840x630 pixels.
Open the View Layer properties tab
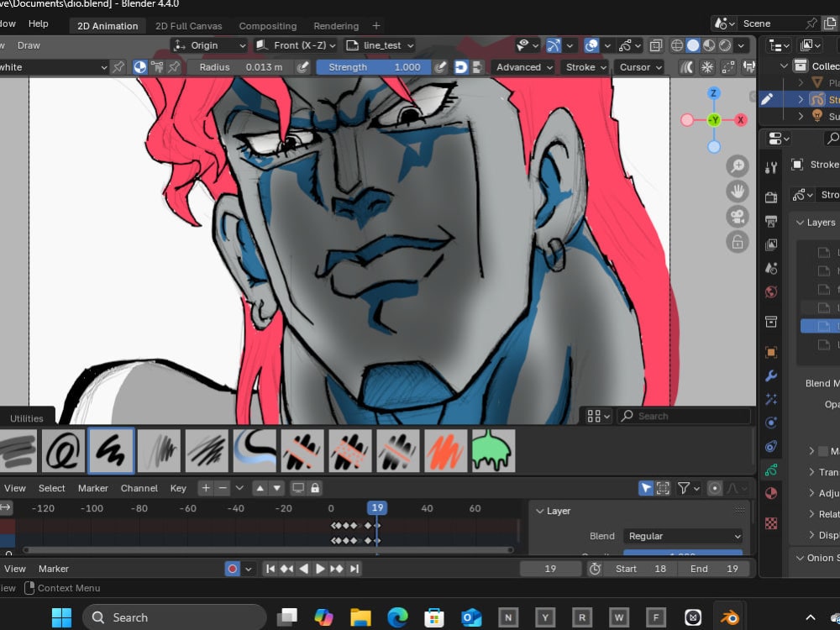coord(771,244)
